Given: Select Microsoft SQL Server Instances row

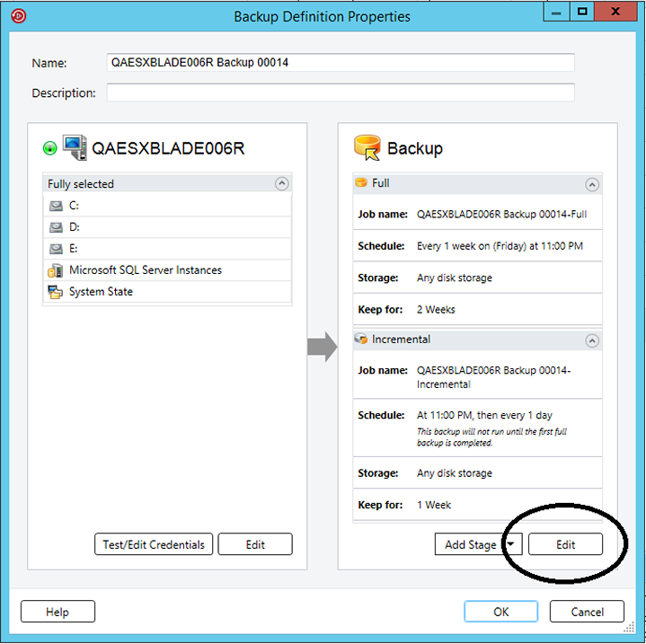Looking at the screenshot, I should click(167, 270).
